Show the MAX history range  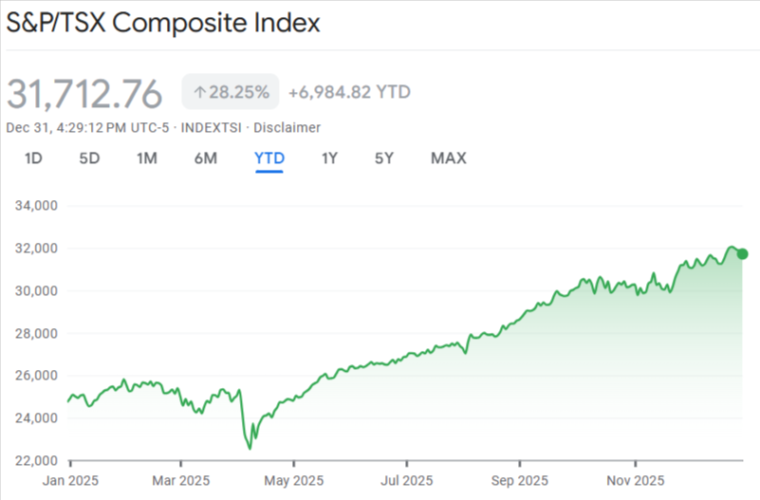coord(448,158)
